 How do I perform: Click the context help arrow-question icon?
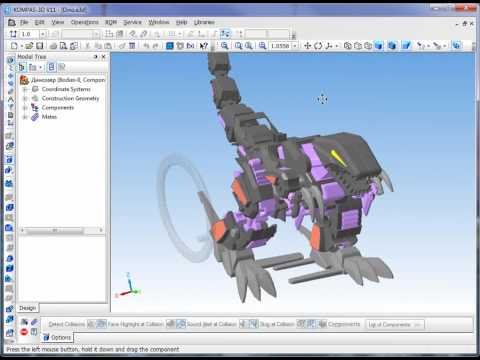(204, 46)
